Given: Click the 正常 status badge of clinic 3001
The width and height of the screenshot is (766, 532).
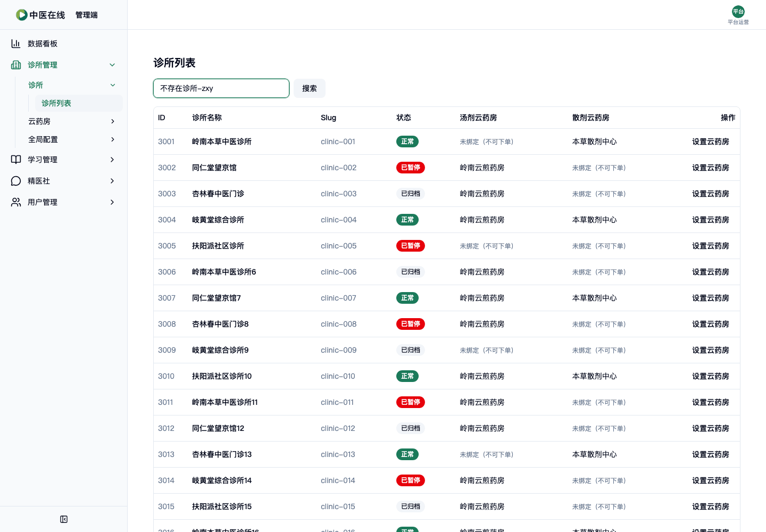Looking at the screenshot, I should pyautogui.click(x=407, y=142).
